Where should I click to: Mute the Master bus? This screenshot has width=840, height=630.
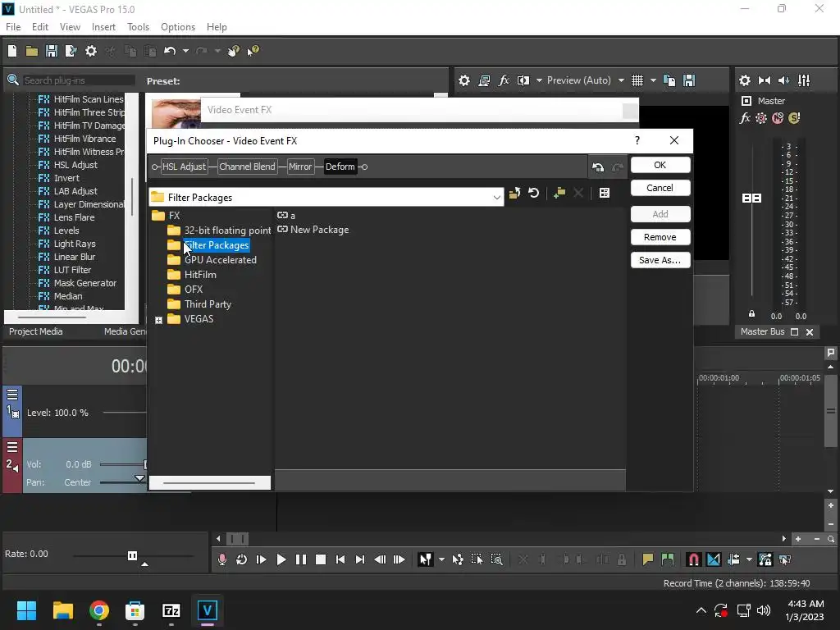pyautogui.click(x=778, y=118)
